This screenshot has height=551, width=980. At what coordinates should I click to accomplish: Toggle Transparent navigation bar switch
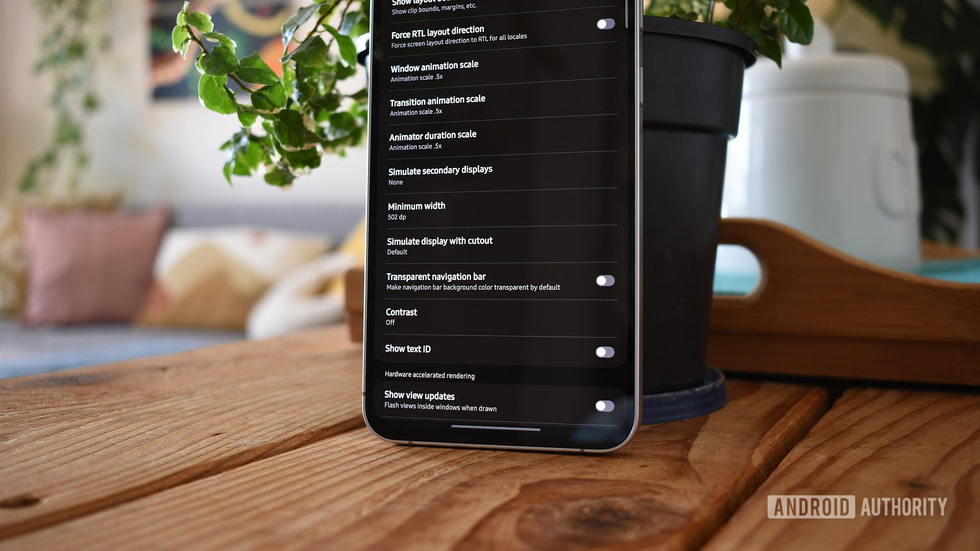tap(604, 281)
